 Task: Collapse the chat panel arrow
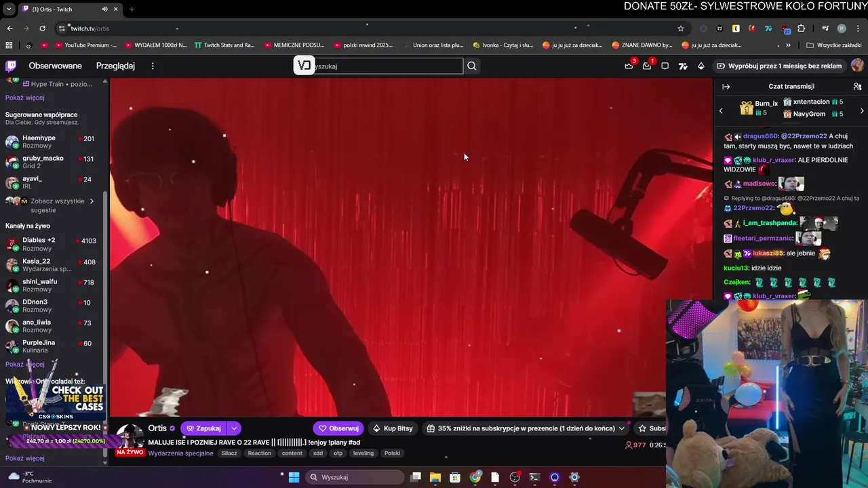click(x=726, y=87)
